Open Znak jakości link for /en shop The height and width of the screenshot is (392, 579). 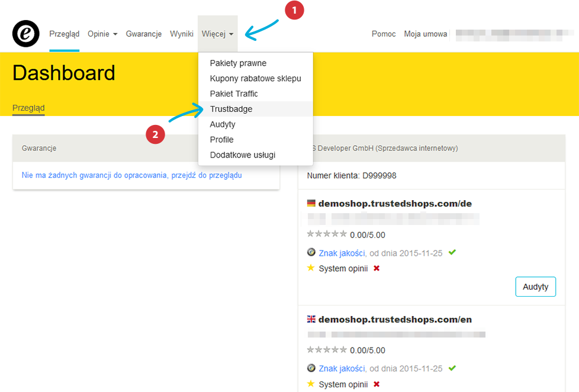[x=342, y=368]
